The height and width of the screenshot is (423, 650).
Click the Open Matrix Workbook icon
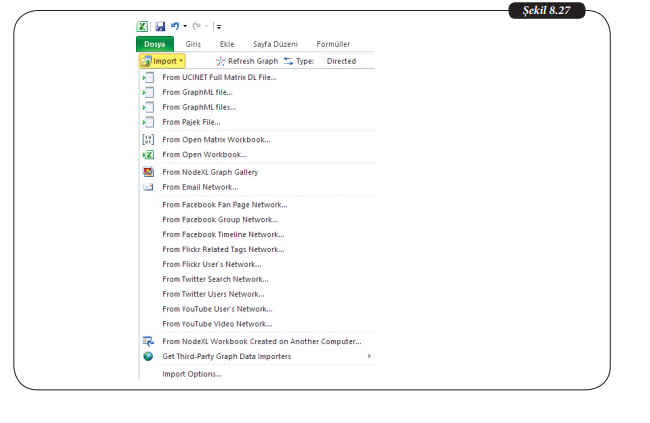148,140
